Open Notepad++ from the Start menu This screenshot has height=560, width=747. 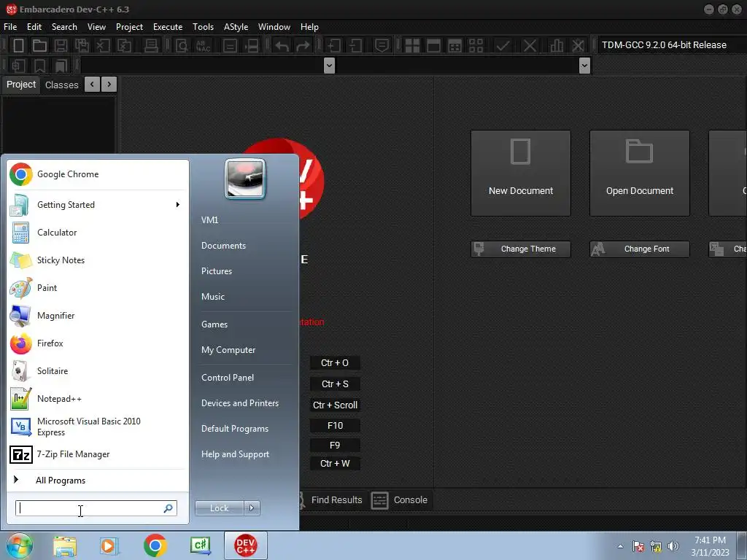point(98,399)
